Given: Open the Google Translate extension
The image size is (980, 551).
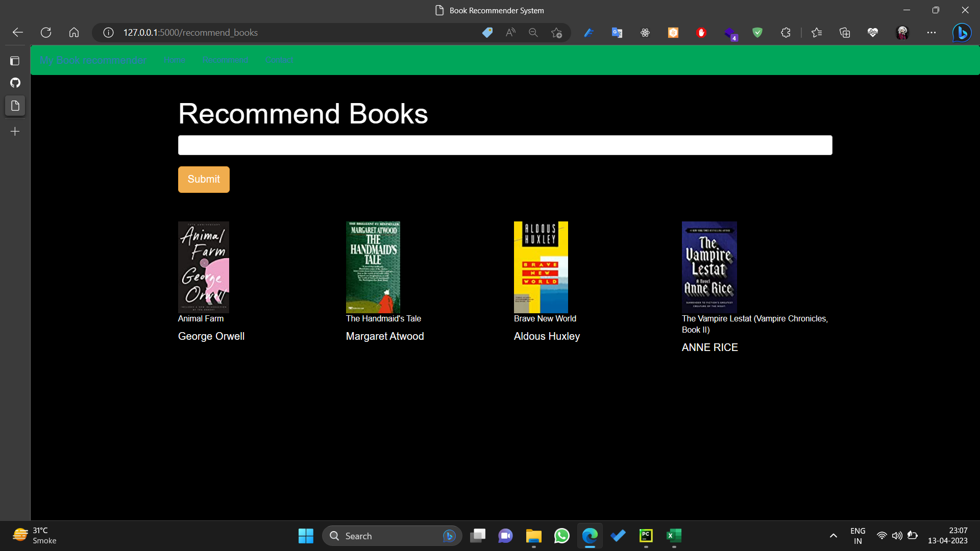Looking at the screenshot, I should click(617, 32).
